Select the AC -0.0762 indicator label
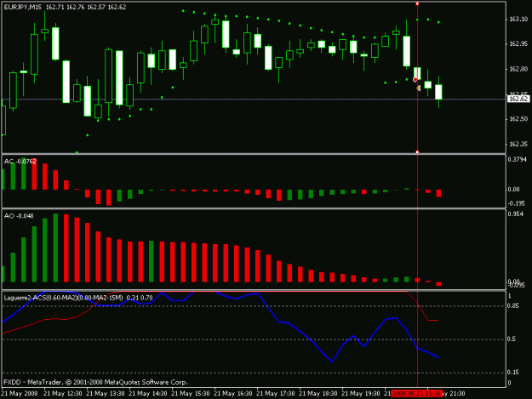The height and width of the screenshot is (399, 532). [x=20, y=162]
